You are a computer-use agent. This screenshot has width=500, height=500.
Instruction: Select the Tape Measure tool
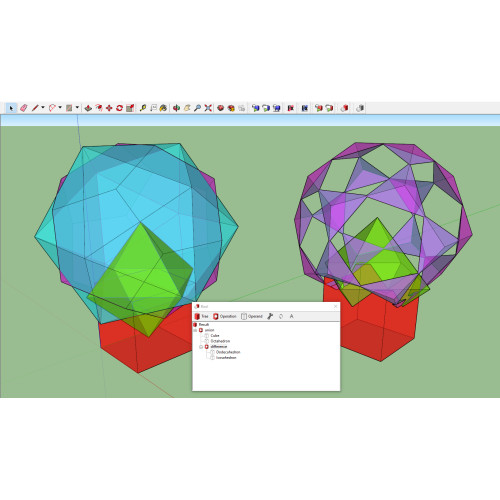143,108
